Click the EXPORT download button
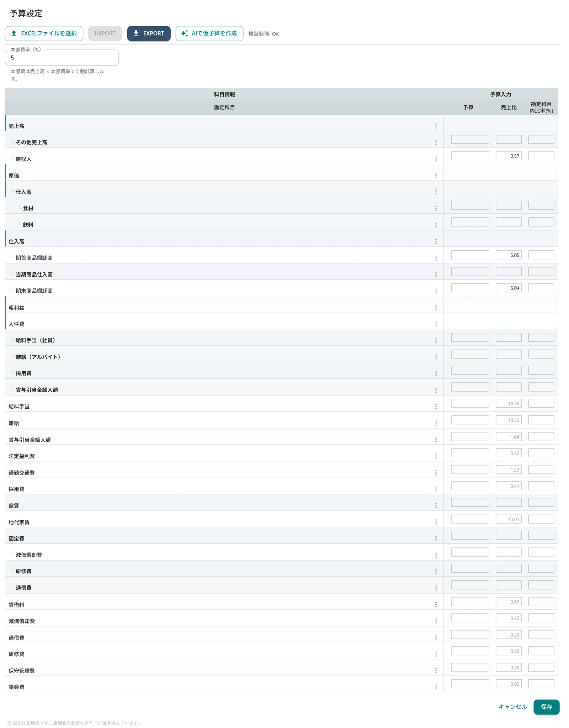Viewport: 569px width, 728px height. [149, 33]
